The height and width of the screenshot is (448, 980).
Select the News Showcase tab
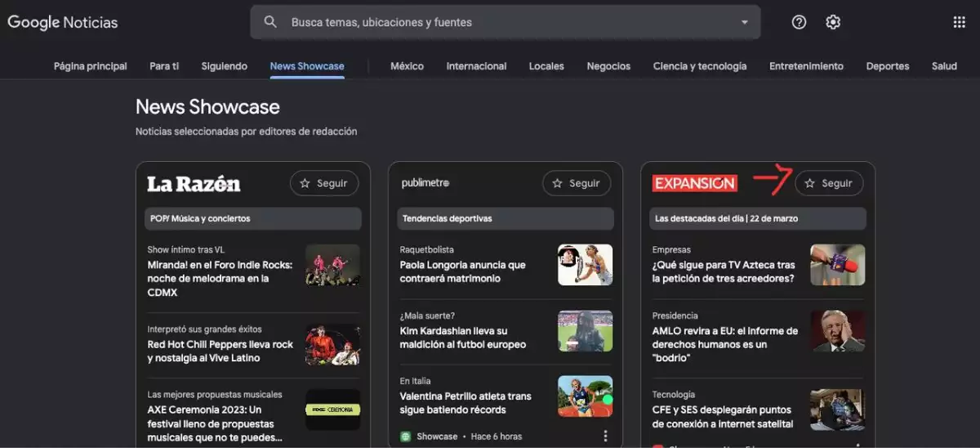click(x=307, y=66)
